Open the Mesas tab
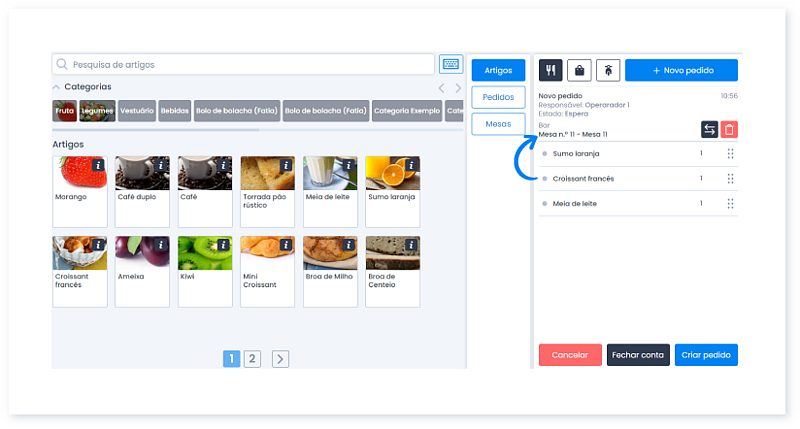This screenshot has width=800, height=429. point(498,124)
